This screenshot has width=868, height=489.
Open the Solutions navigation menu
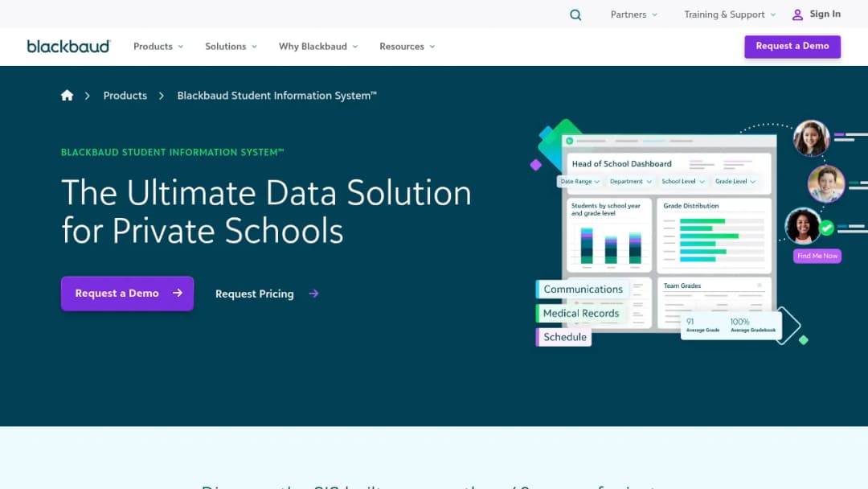231,47
